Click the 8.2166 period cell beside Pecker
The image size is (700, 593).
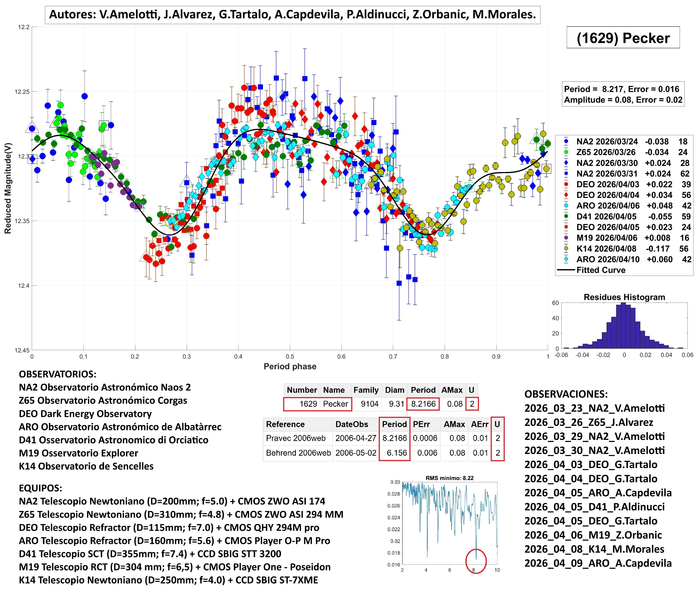423,404
